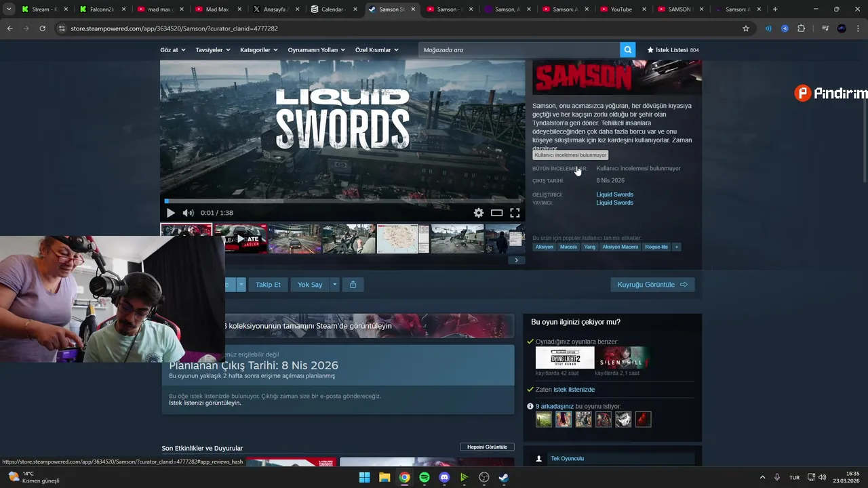
Task: Focus the Mağazada ara search field
Action: [x=520, y=49]
